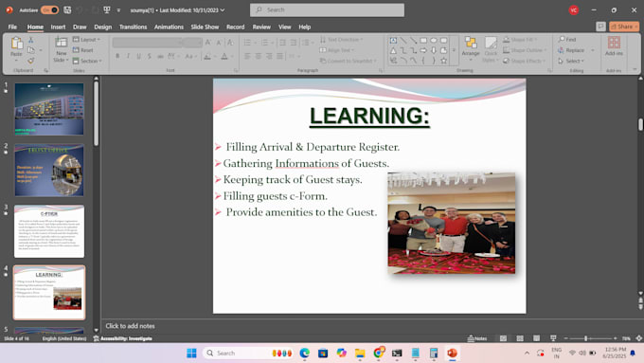Click Accessibility: Investigate status indicator

pos(123,338)
